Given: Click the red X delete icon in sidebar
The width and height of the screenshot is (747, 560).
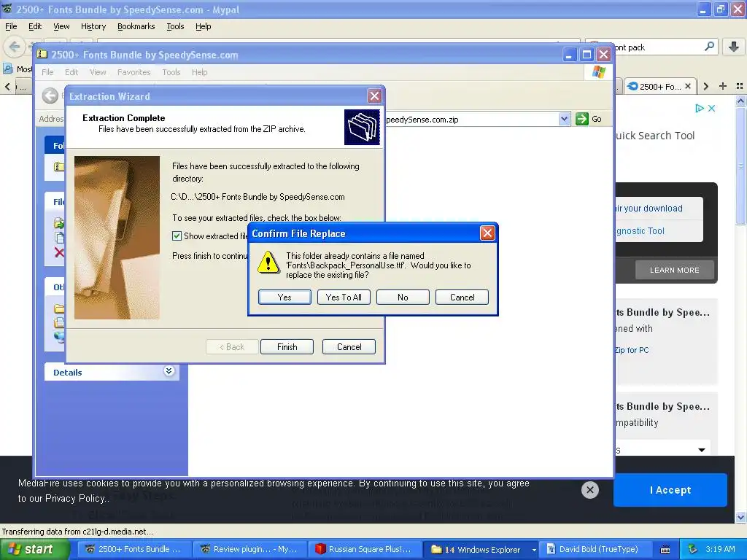Looking at the screenshot, I should 59,252.
